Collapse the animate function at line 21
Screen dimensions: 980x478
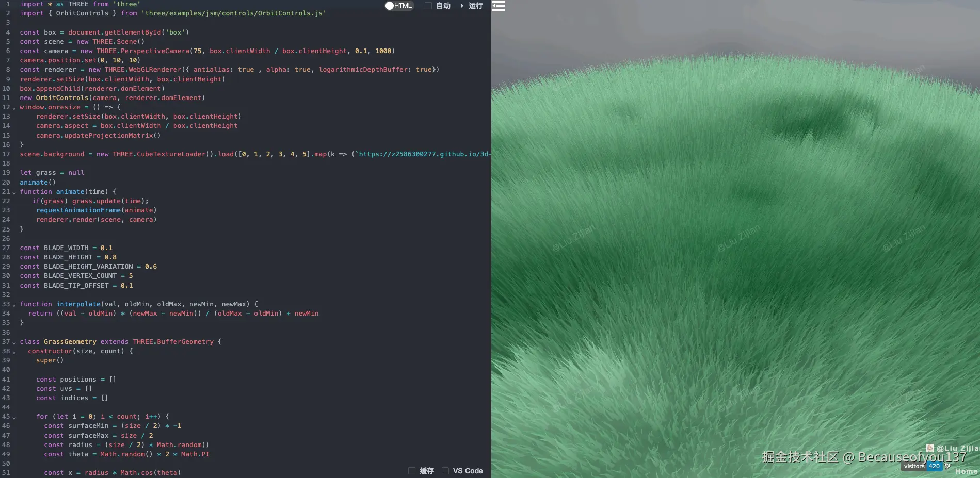click(x=14, y=192)
